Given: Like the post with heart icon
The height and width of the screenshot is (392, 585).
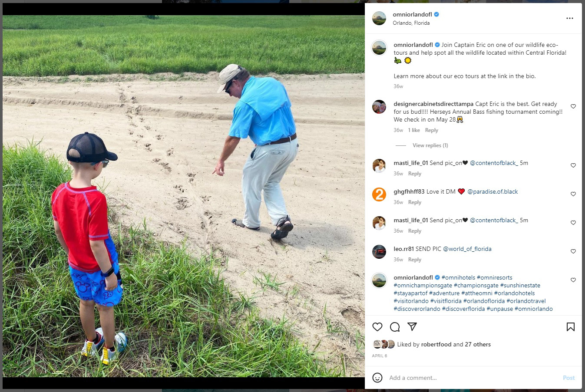Looking at the screenshot, I should 377,327.
